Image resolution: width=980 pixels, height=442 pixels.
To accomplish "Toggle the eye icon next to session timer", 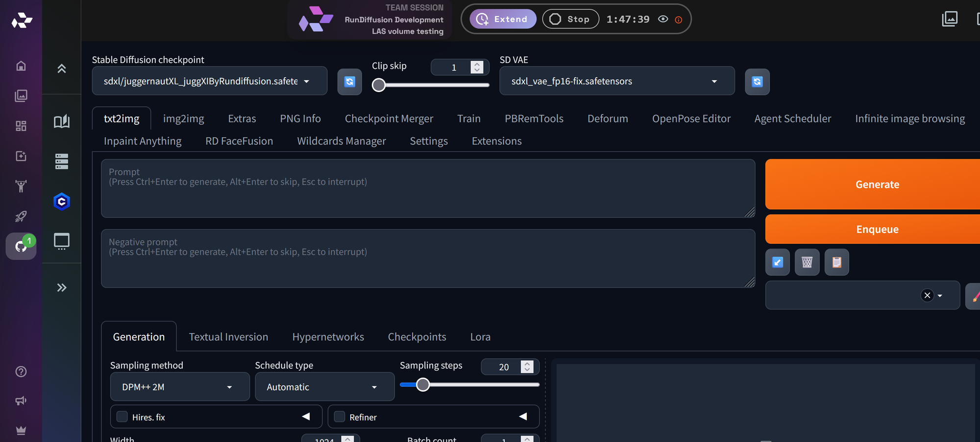I will coord(663,19).
